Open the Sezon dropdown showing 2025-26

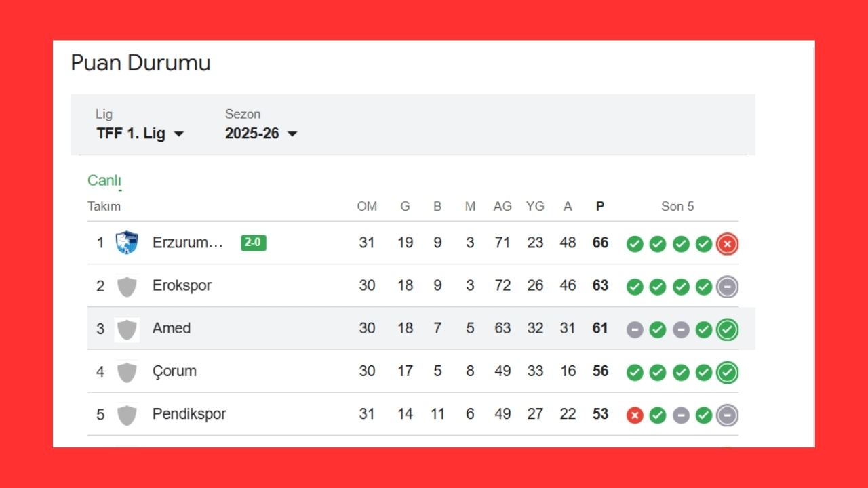[261, 134]
